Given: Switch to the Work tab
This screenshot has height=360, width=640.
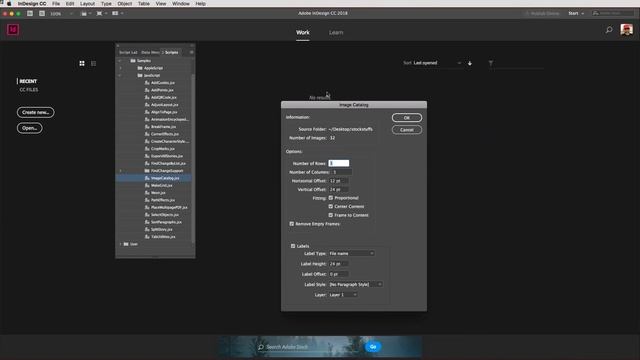Looking at the screenshot, I should tap(303, 33).
